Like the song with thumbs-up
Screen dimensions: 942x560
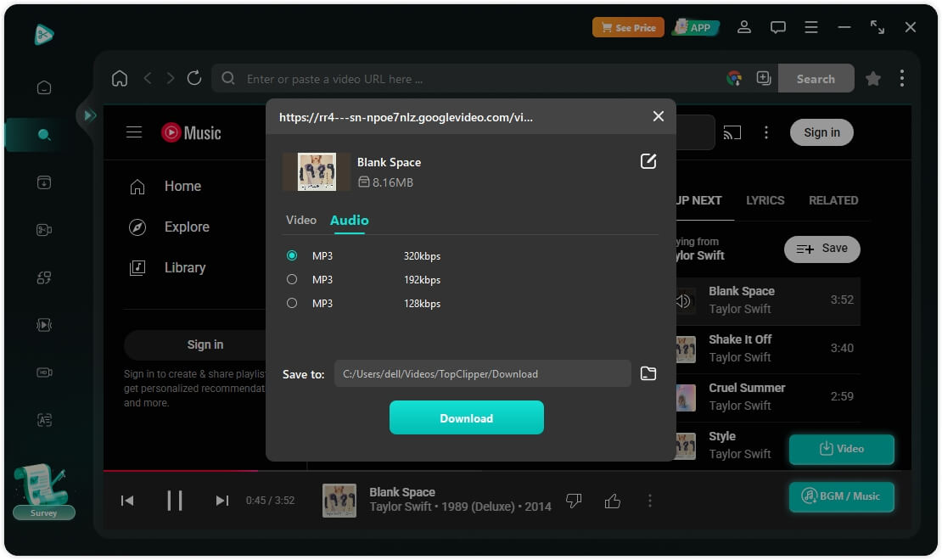(x=612, y=501)
